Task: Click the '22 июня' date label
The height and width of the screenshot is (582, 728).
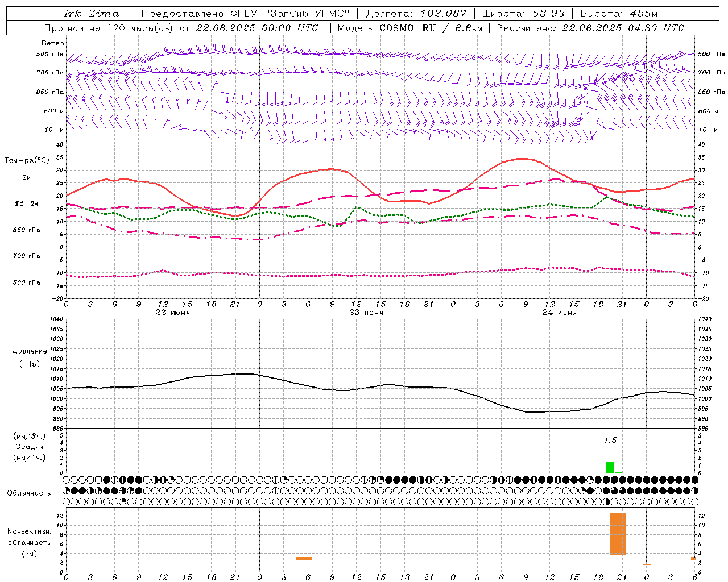Action: click(173, 313)
